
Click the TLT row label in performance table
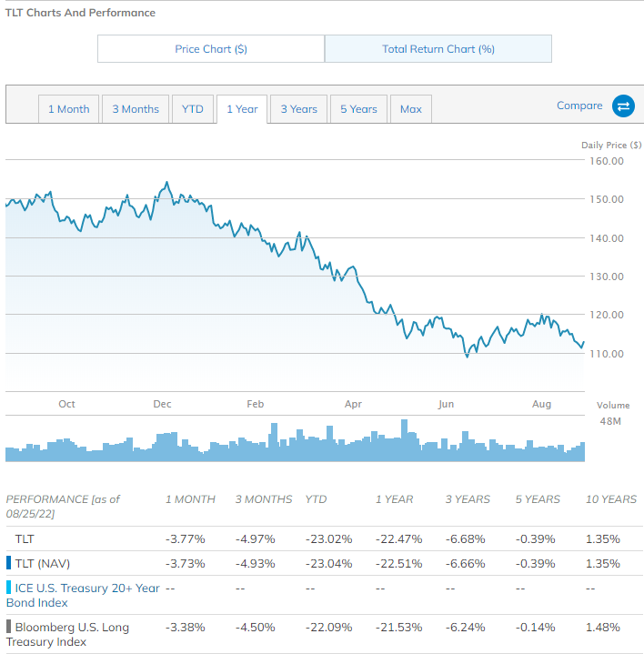(x=25, y=538)
